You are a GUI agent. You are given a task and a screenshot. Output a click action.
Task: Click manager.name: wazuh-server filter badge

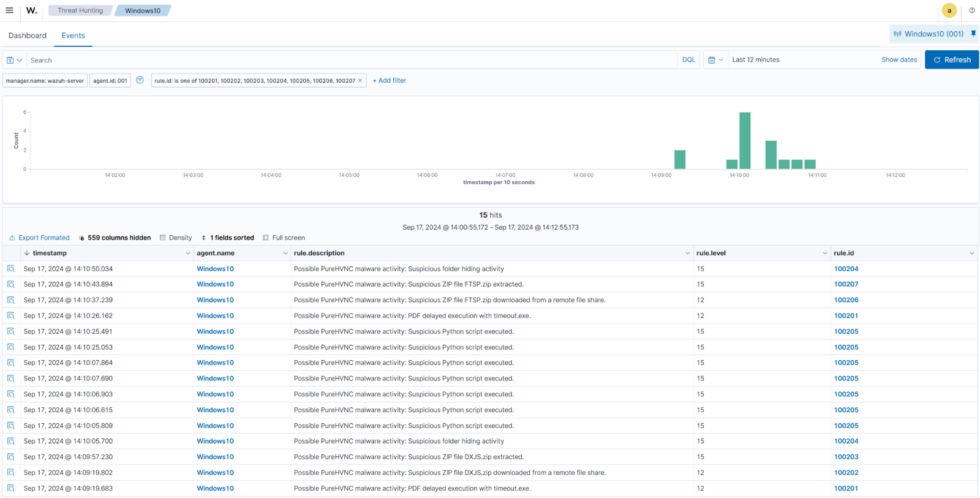tap(45, 81)
